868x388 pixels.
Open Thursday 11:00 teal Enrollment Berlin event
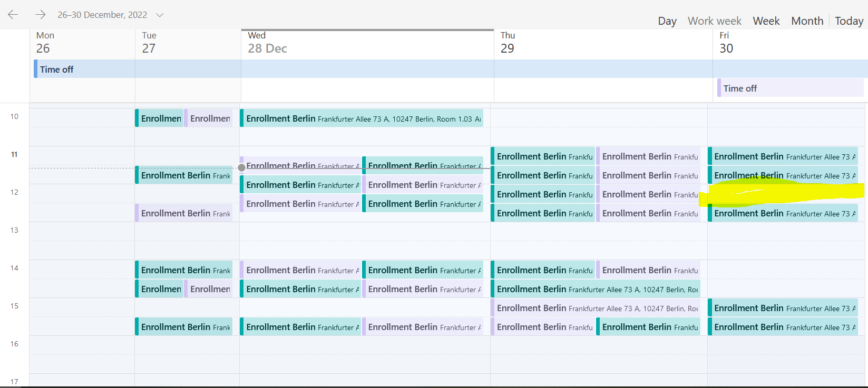click(x=543, y=156)
